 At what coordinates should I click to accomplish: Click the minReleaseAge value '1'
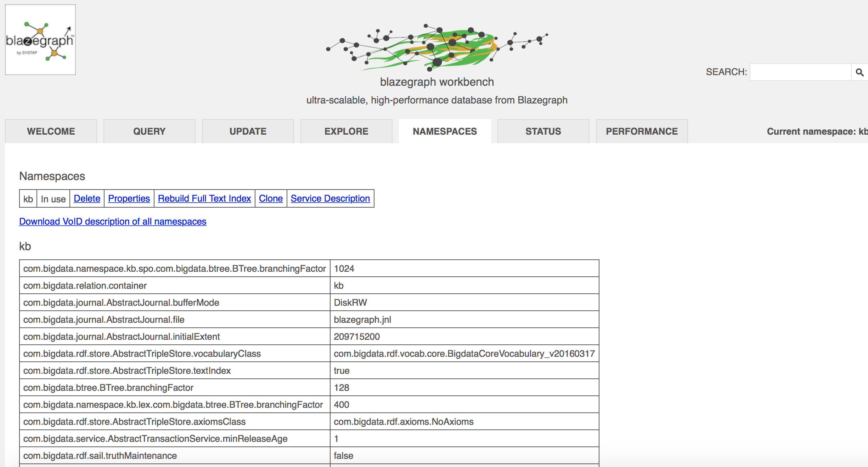tap(464, 439)
